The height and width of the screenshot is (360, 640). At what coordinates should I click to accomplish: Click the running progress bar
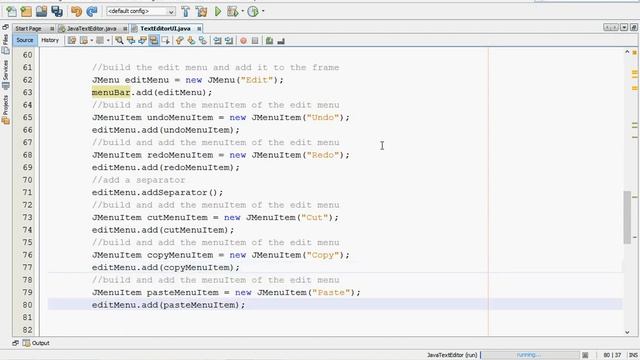pos(529,355)
